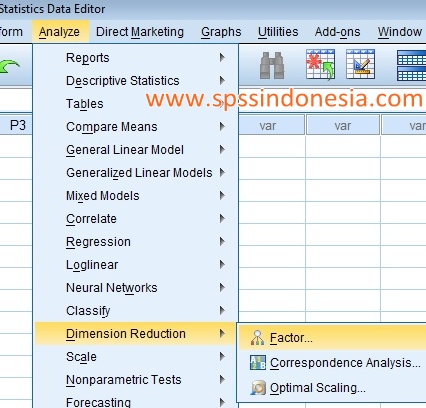
Task: Click the Factor submenu icon
Action: [x=257, y=338]
